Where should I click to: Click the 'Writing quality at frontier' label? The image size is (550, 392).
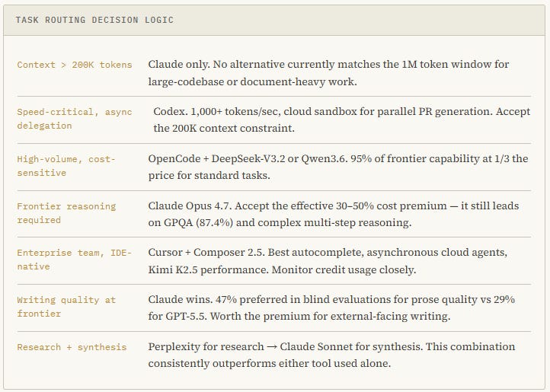[66, 307]
